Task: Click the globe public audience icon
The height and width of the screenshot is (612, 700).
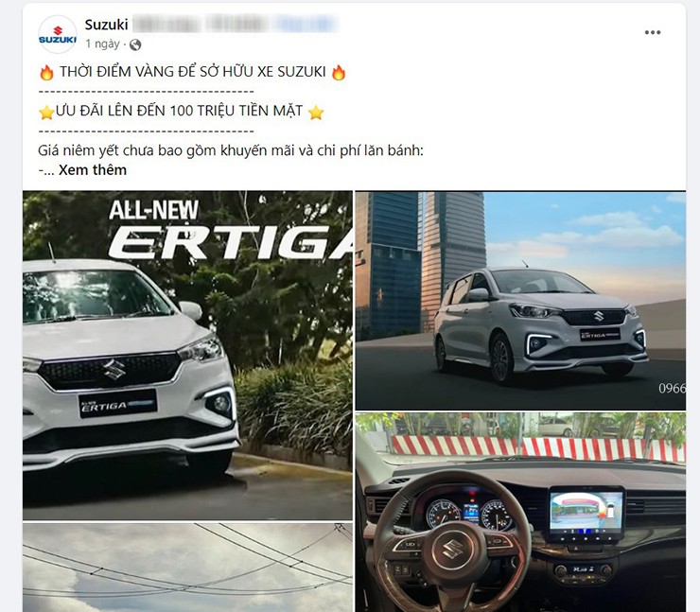Action: pyautogui.click(x=135, y=44)
